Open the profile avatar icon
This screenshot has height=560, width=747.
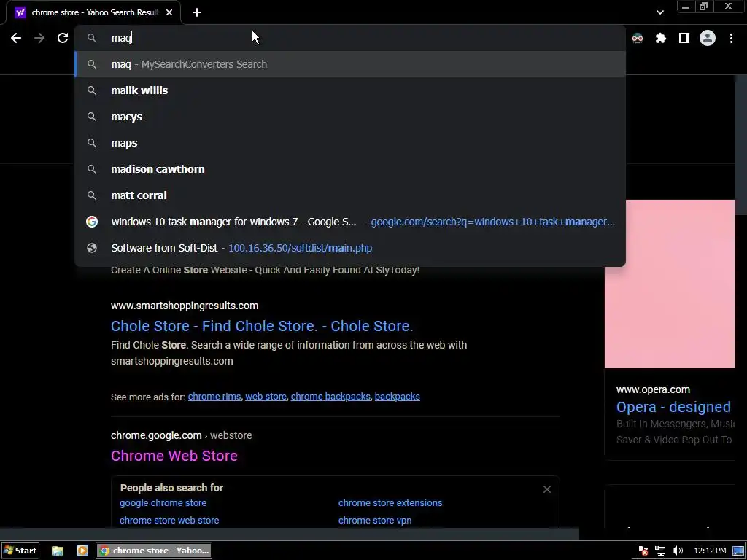(x=708, y=38)
